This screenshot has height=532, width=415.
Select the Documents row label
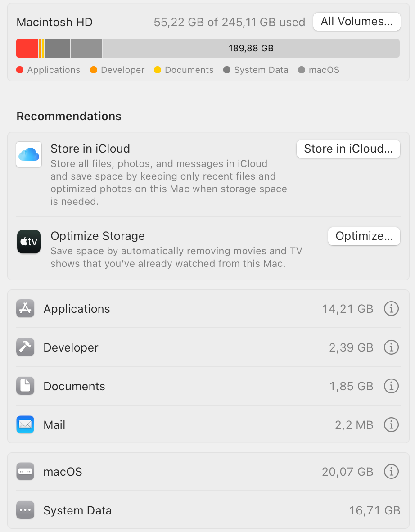74,387
